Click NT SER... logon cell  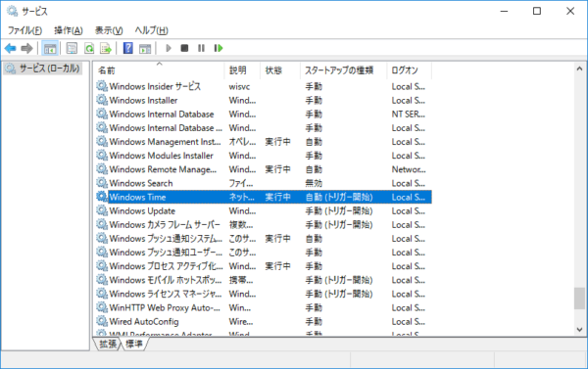point(409,115)
